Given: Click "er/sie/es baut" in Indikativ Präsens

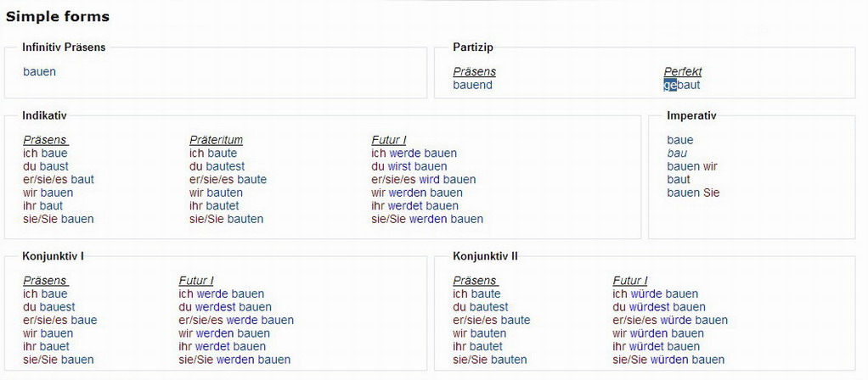Looking at the screenshot, I should point(58,180).
